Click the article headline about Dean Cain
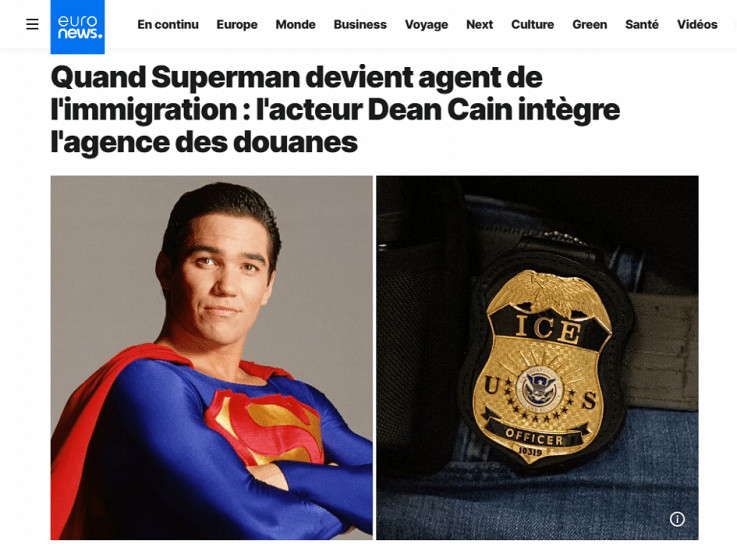 click(335, 110)
